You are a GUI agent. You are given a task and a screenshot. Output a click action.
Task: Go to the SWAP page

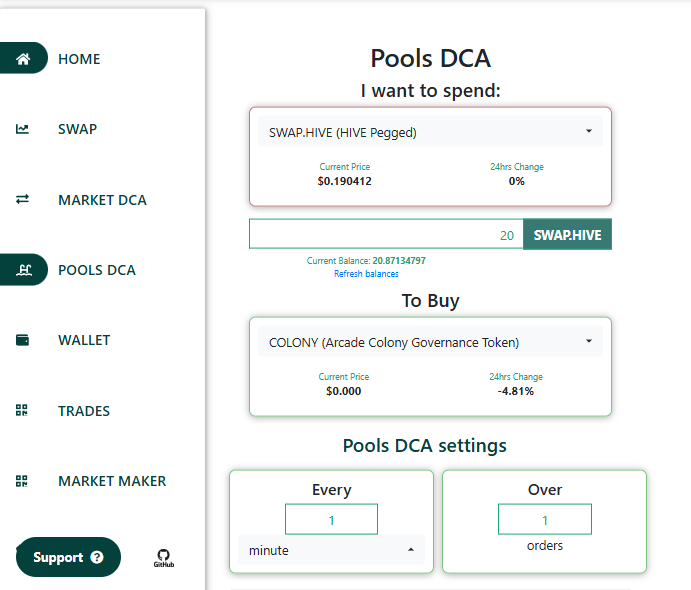tap(78, 129)
